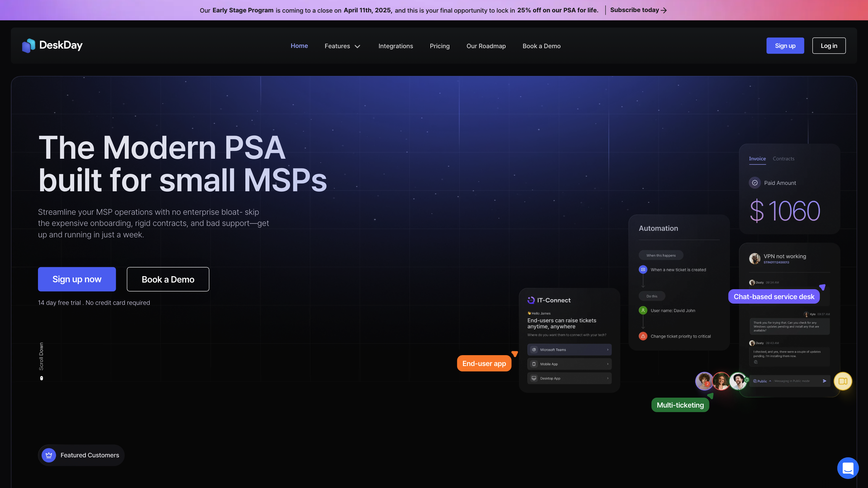Open Pricing in the navigation bar
This screenshot has height=488, width=868.
click(x=439, y=46)
